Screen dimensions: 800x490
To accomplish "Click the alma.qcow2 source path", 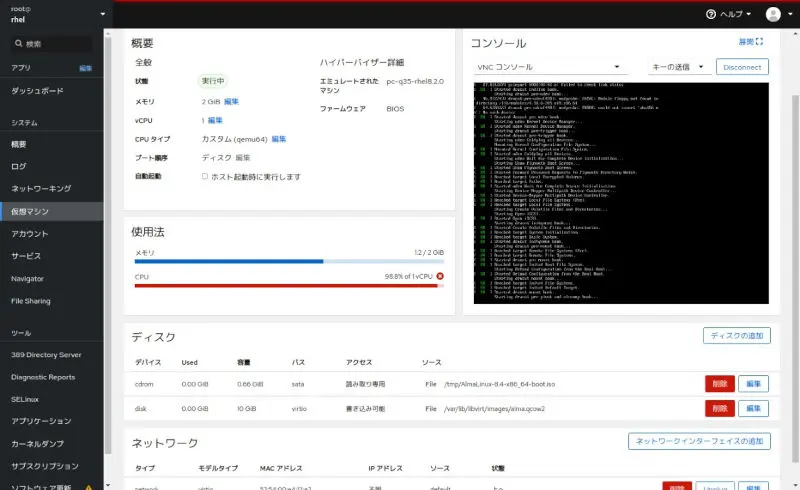I will coord(494,409).
